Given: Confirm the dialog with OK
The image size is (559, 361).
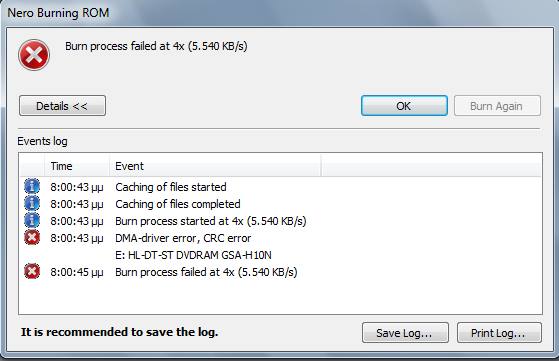Looking at the screenshot, I should 404,106.
